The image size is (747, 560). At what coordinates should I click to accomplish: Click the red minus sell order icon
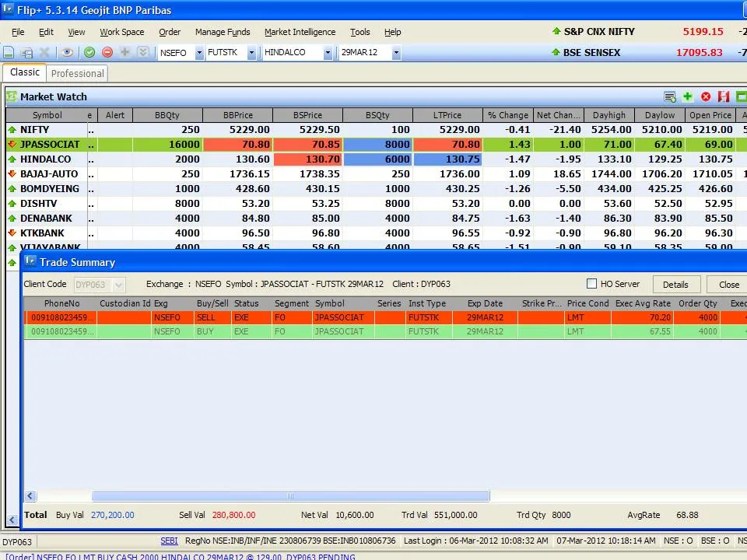pyautogui.click(x=107, y=52)
